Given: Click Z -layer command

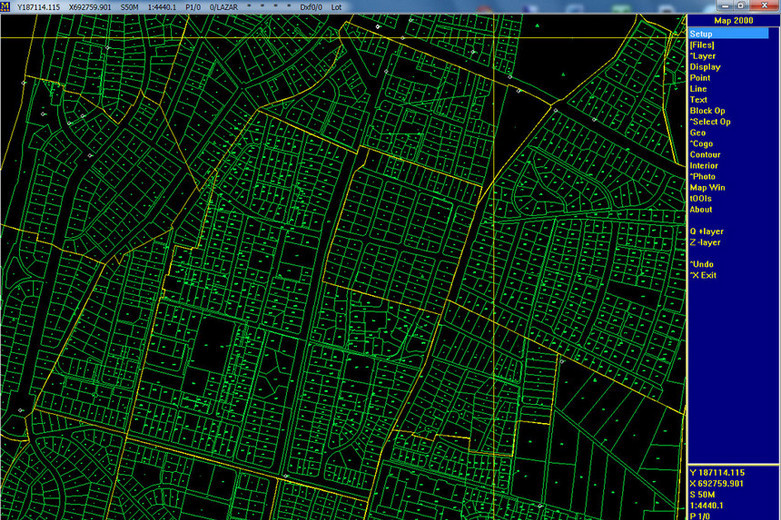Looking at the screenshot, I should [705, 242].
